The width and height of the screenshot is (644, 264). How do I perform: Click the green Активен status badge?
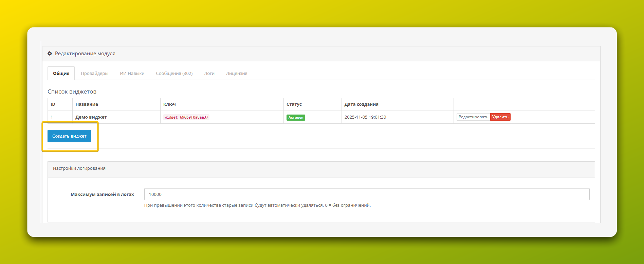click(296, 117)
